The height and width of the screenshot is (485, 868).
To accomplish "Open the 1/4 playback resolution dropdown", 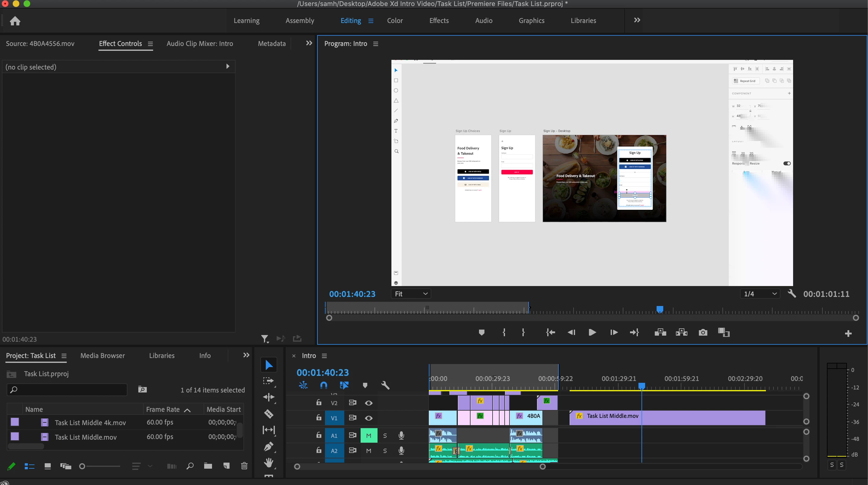I will pyautogui.click(x=760, y=294).
